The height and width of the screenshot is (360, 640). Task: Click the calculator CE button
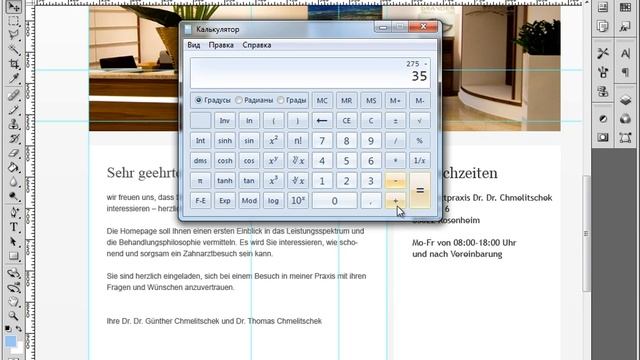coord(347,120)
